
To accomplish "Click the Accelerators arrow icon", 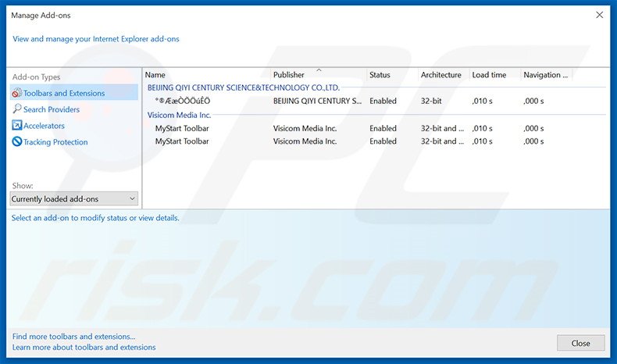I will click(x=17, y=126).
